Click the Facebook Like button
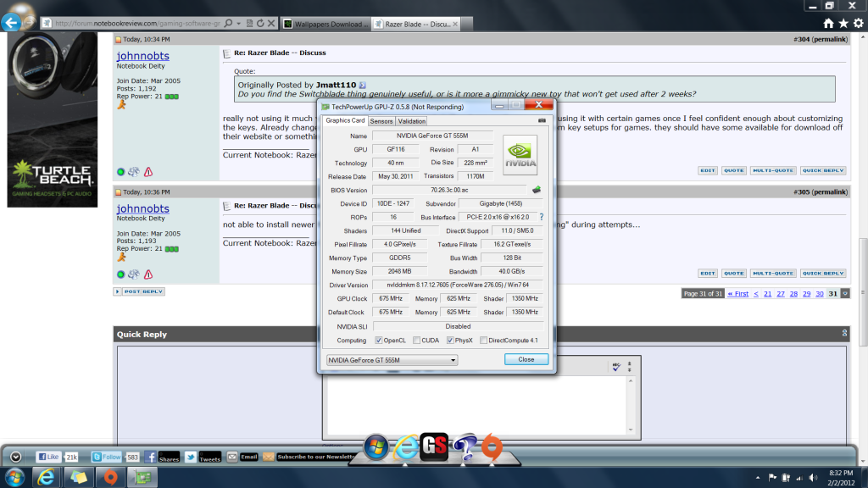This screenshot has height=488, width=868. [48, 457]
